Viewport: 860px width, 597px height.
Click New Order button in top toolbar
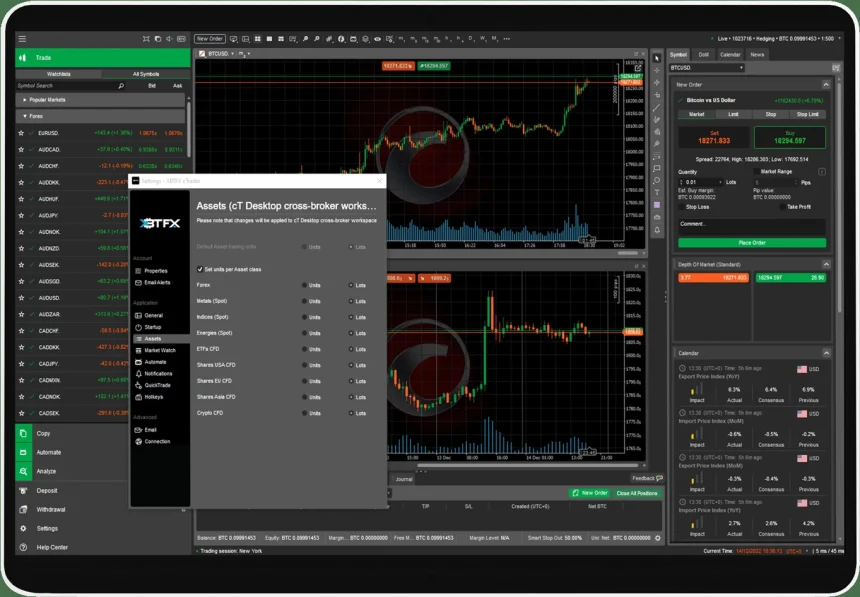(x=210, y=39)
